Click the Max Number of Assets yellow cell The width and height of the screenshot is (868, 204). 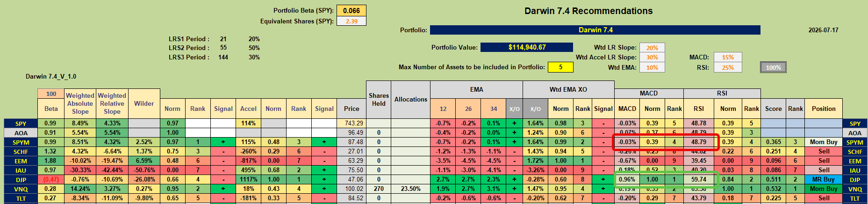click(x=560, y=67)
